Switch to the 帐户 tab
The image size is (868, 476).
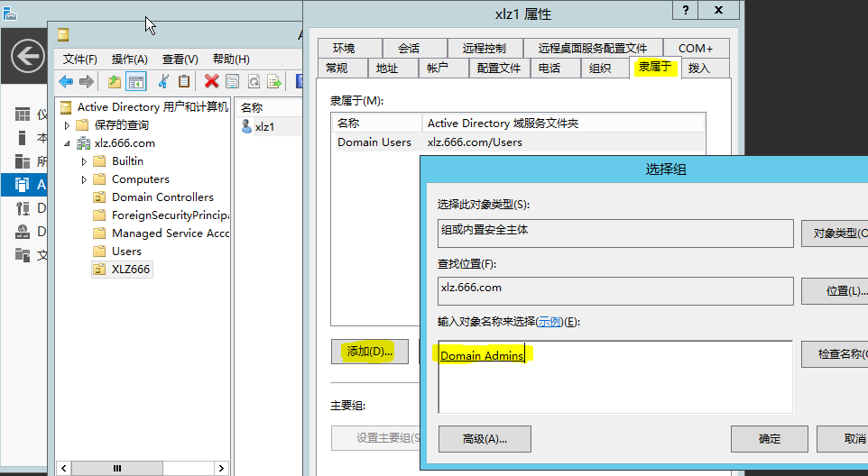click(443, 68)
